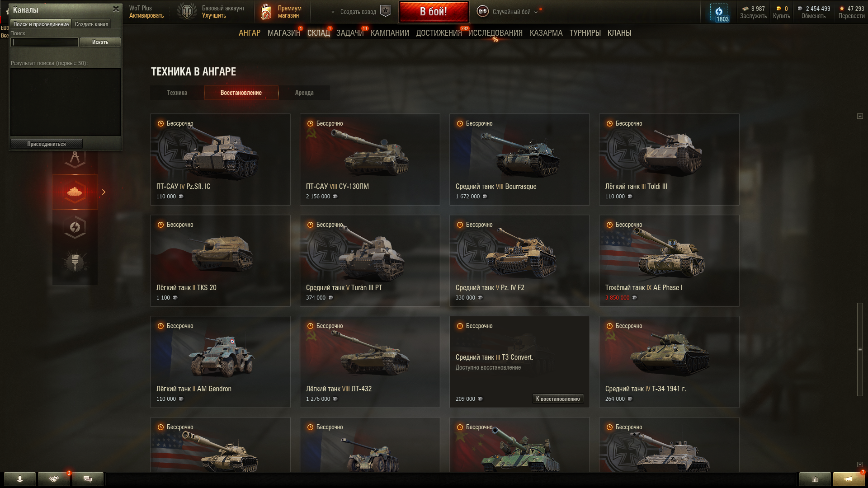The image size is (868, 488).
Task: Open the vehicle section in the left sidebar
Action: (75, 192)
